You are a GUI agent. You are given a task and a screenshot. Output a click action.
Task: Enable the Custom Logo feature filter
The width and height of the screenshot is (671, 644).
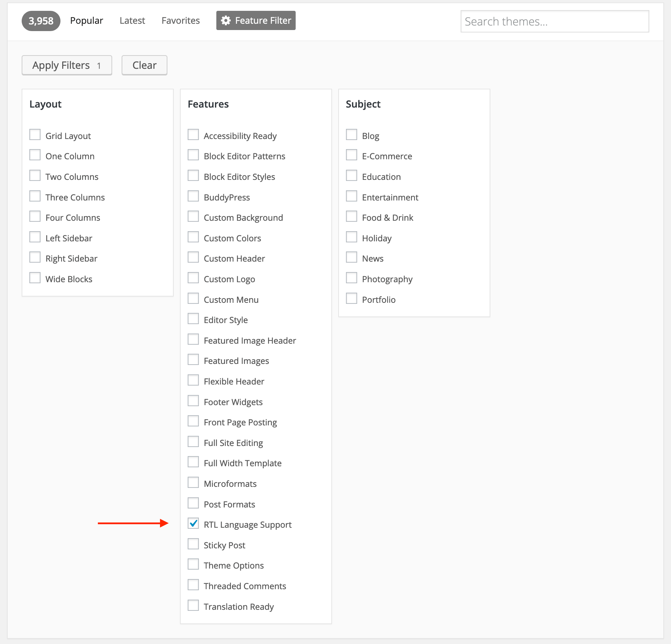(x=193, y=278)
